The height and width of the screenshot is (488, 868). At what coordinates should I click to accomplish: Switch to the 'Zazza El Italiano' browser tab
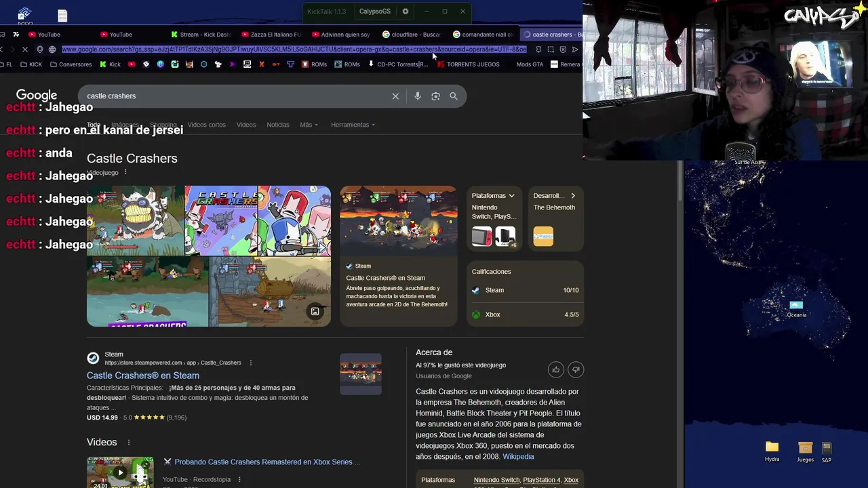click(271, 35)
